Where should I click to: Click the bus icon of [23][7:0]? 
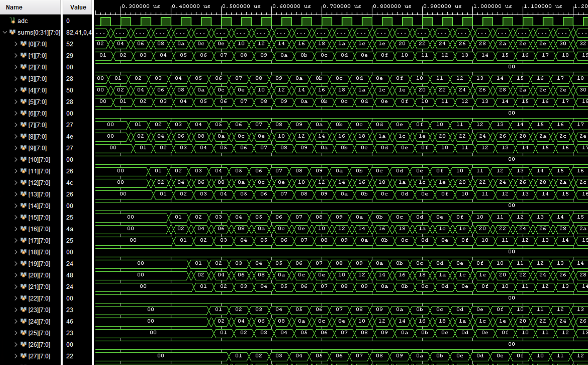coord(23,310)
